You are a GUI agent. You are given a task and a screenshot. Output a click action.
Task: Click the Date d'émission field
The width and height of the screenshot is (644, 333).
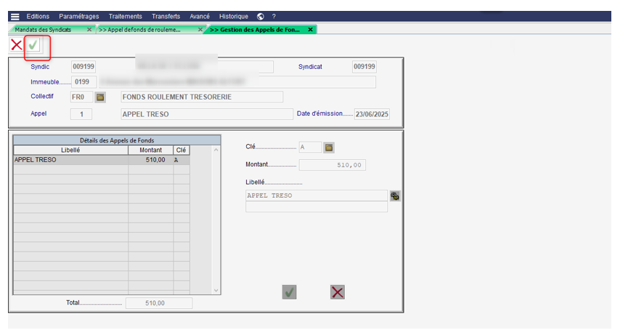[372, 114]
